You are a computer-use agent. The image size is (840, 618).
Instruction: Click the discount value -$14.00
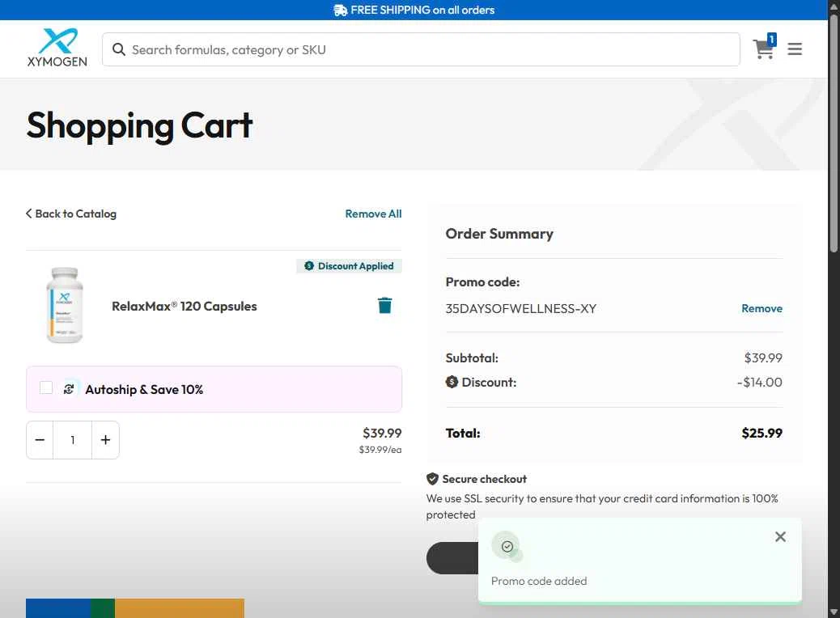pos(759,383)
